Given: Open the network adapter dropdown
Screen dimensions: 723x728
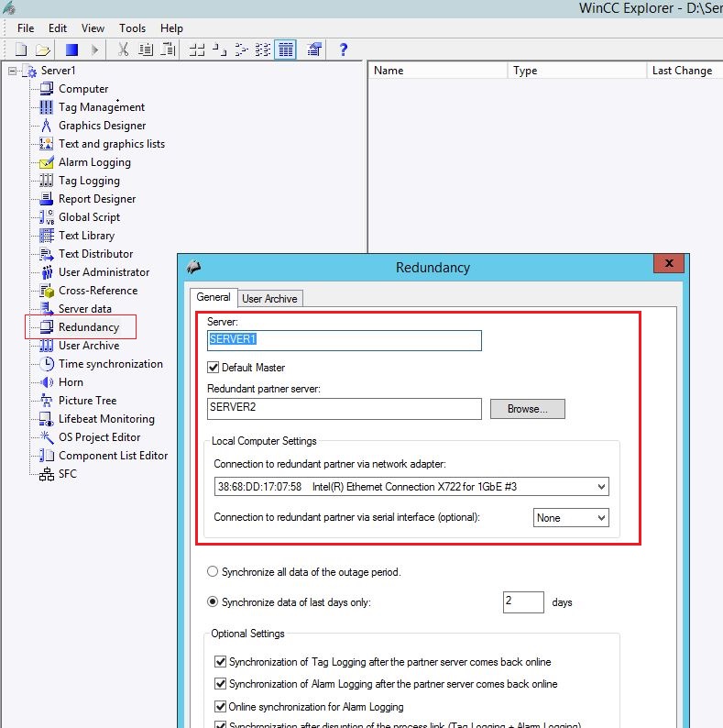Looking at the screenshot, I should pyautogui.click(x=601, y=487).
